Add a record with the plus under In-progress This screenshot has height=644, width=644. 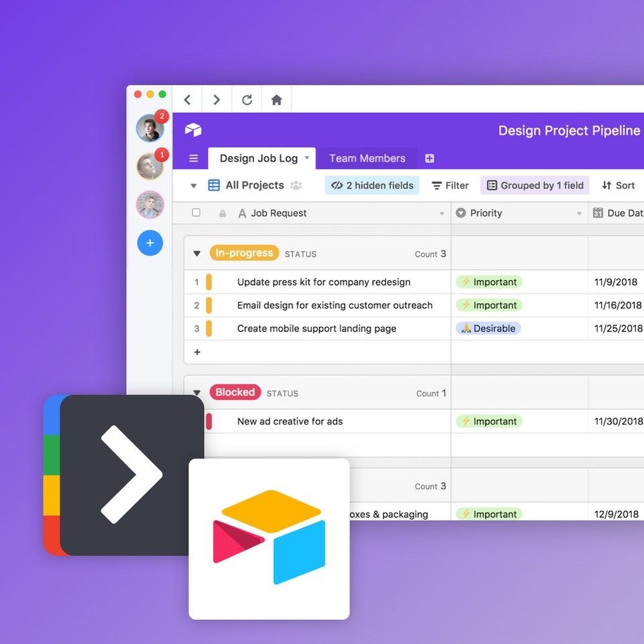click(197, 352)
